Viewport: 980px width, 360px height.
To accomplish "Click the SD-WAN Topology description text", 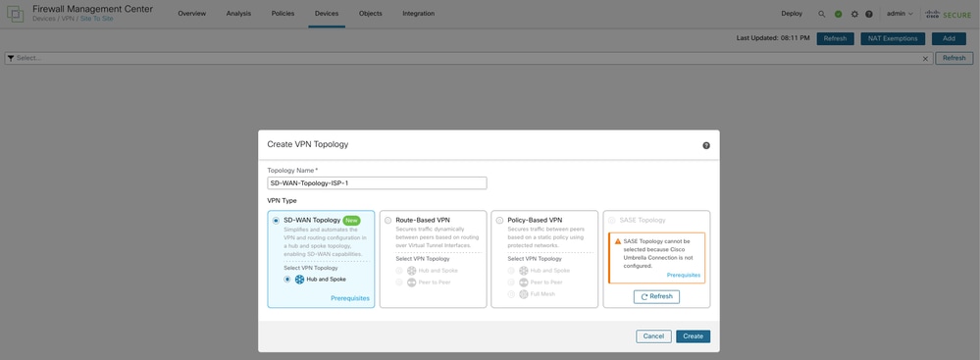I will coord(324,242).
